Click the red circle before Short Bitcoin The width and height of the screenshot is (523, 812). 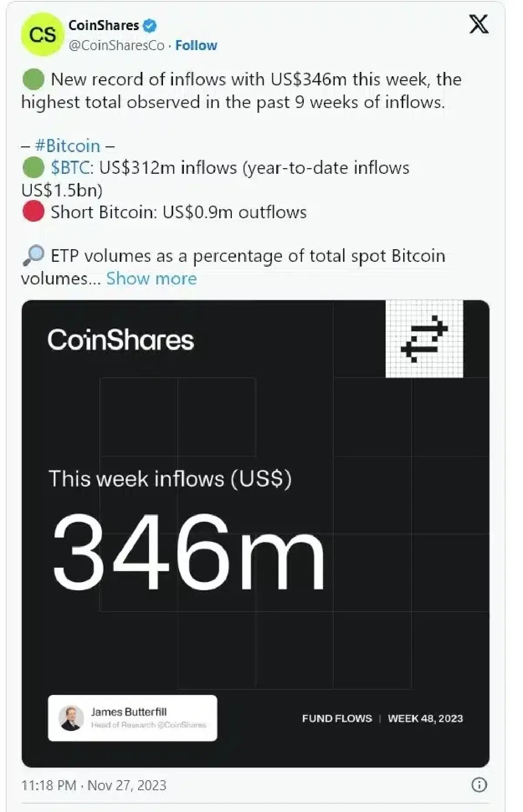pos(33,211)
